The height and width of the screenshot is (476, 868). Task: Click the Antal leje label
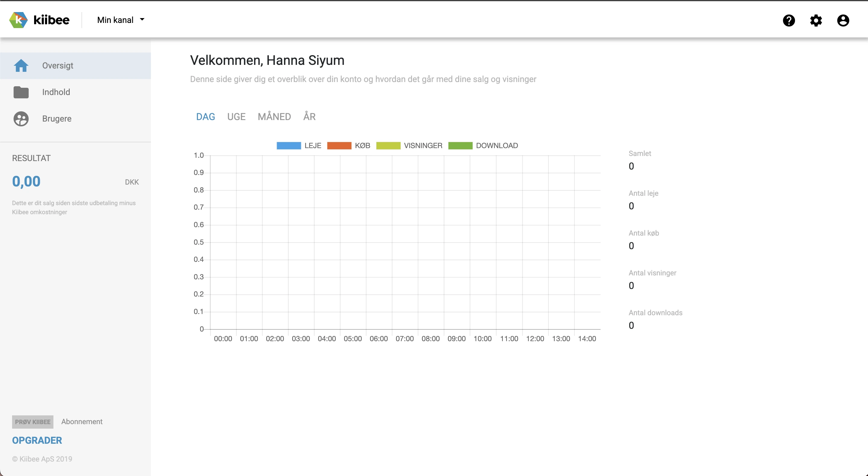click(643, 193)
